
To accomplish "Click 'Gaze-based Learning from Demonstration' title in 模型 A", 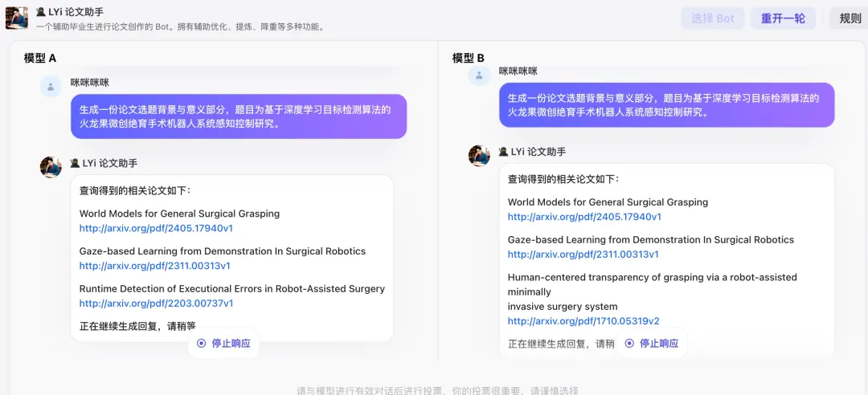I will 223,250.
